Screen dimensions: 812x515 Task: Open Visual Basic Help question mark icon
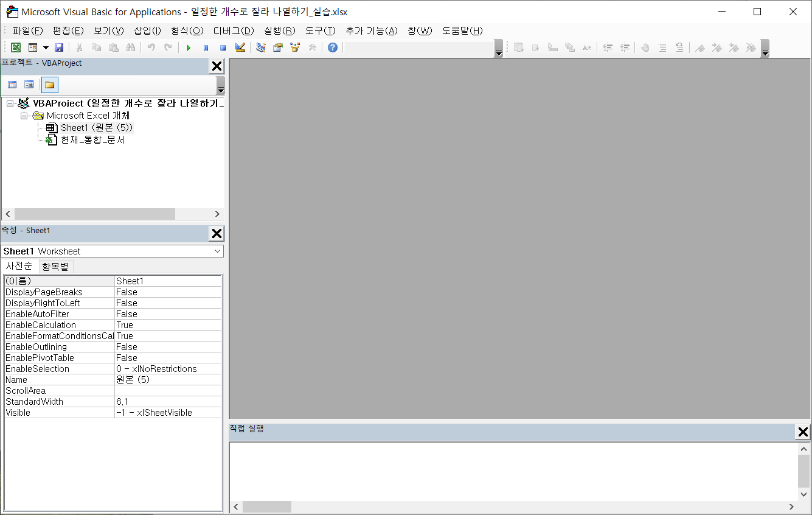333,47
